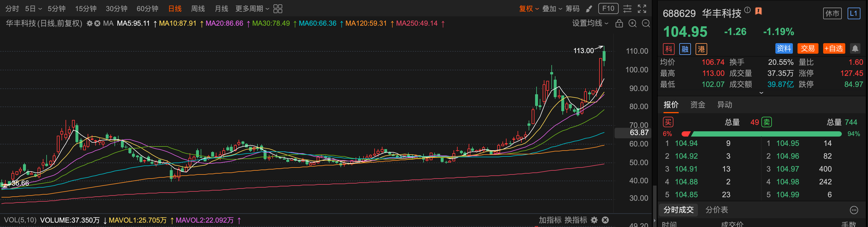The height and width of the screenshot is (227, 868).
Task: Select the 月线 monthly chart
Action: [221, 9]
